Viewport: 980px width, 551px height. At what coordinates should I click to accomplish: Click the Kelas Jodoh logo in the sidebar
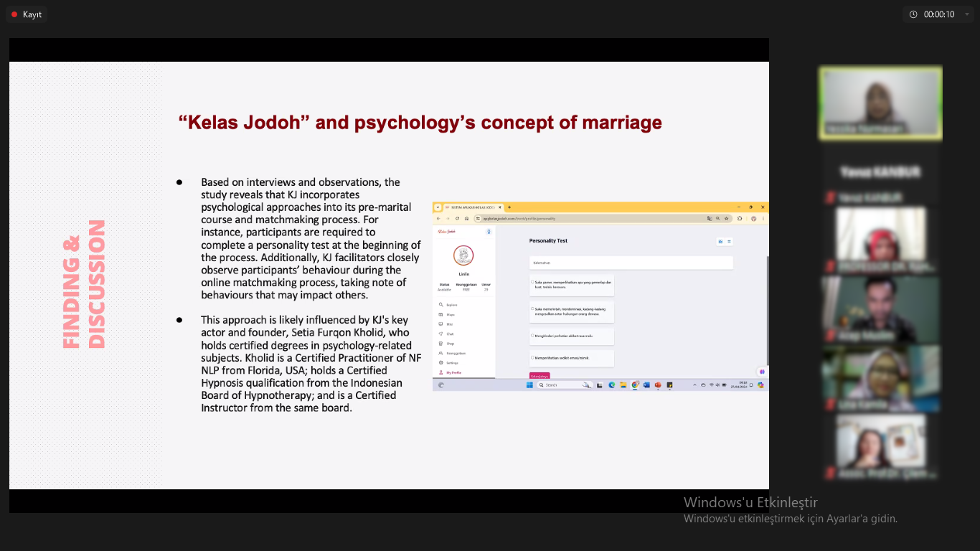pyautogui.click(x=447, y=232)
